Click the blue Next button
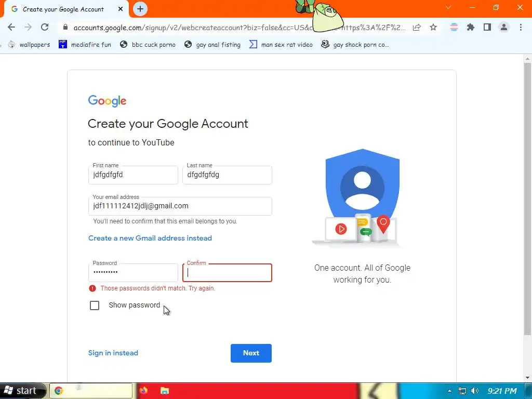Screen dimensions: 532x399 (251, 353)
